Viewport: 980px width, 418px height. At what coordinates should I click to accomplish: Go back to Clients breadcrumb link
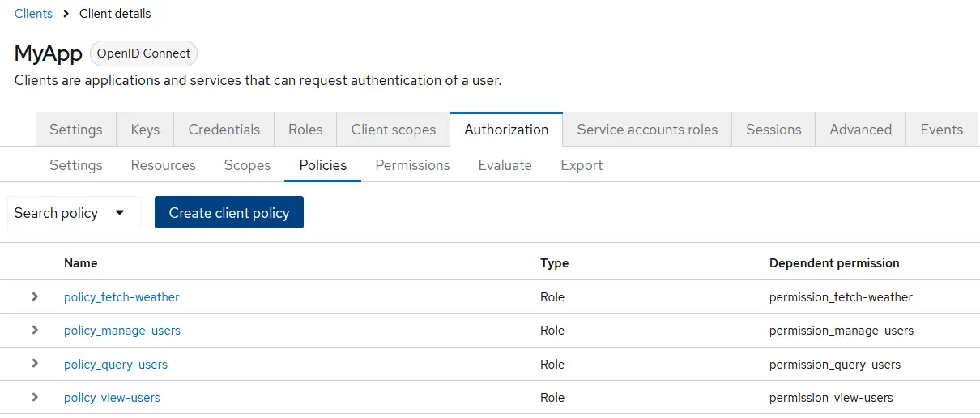[x=33, y=14]
